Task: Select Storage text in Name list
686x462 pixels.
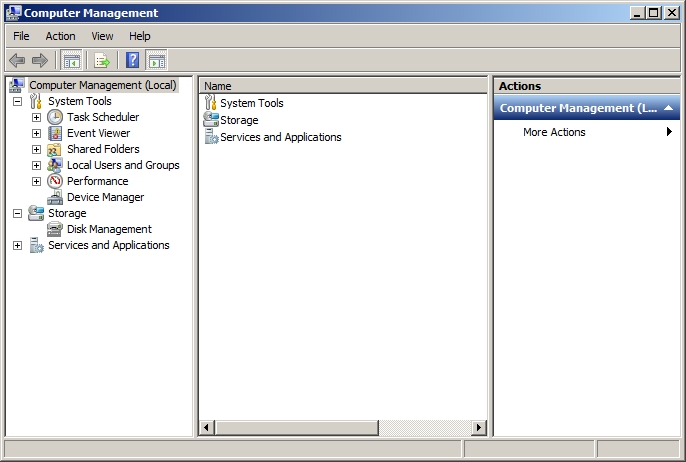Action: [239, 120]
